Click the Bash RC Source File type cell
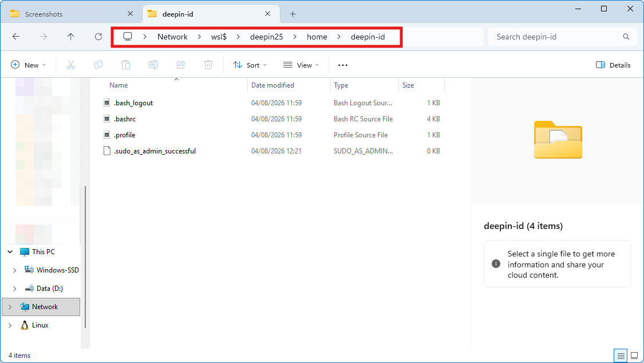The width and height of the screenshot is (644, 363). [363, 119]
